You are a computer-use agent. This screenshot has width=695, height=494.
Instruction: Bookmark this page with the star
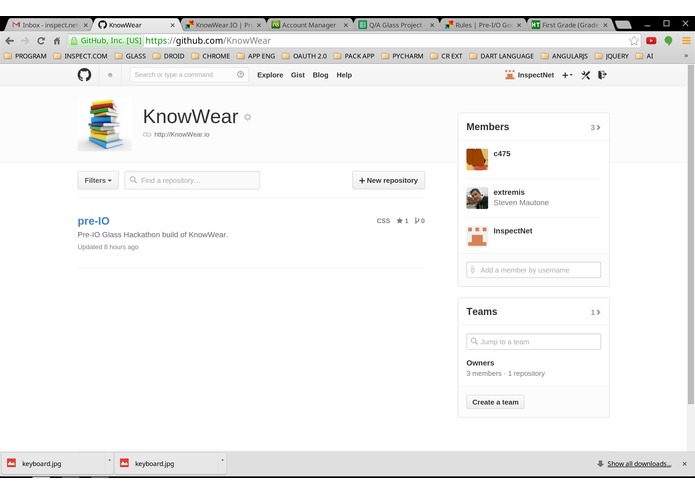634,41
